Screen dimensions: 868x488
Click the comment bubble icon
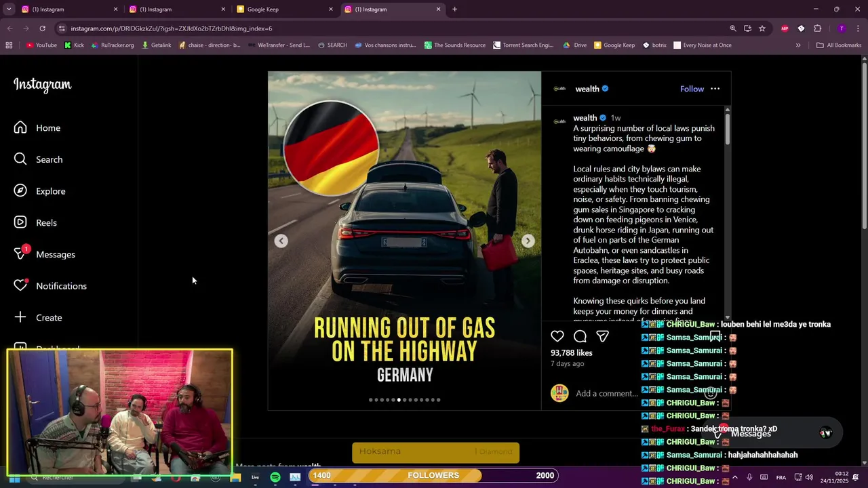point(580,336)
